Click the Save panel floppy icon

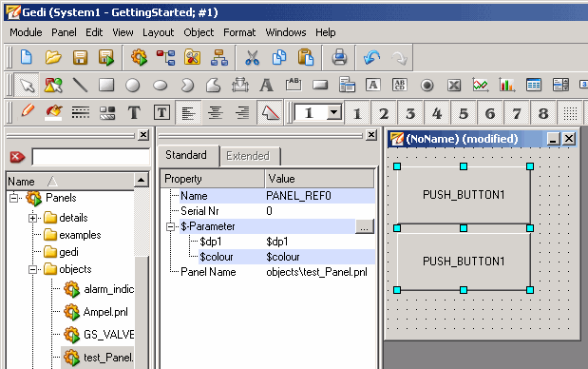80,57
